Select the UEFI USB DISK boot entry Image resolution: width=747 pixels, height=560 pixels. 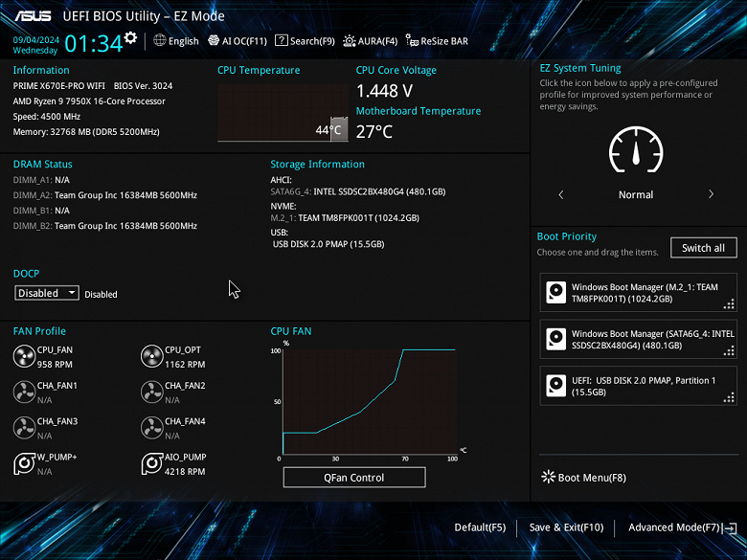click(638, 386)
